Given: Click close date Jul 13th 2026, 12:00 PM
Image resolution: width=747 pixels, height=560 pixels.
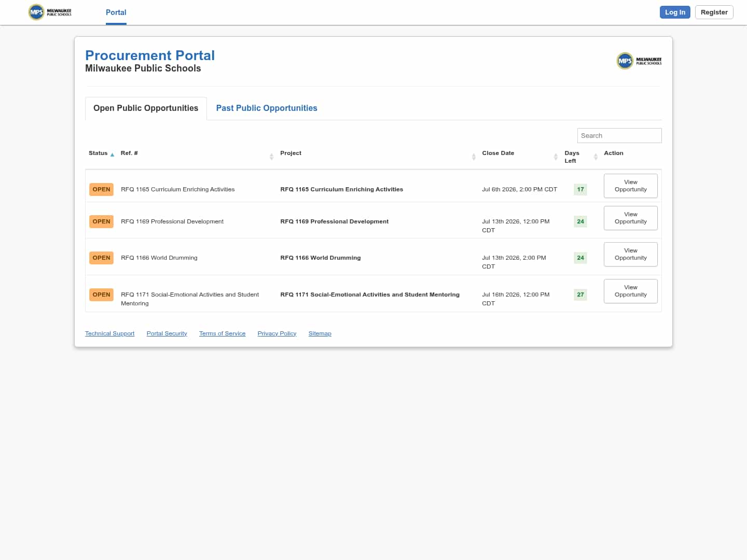Looking at the screenshot, I should [x=516, y=226].
